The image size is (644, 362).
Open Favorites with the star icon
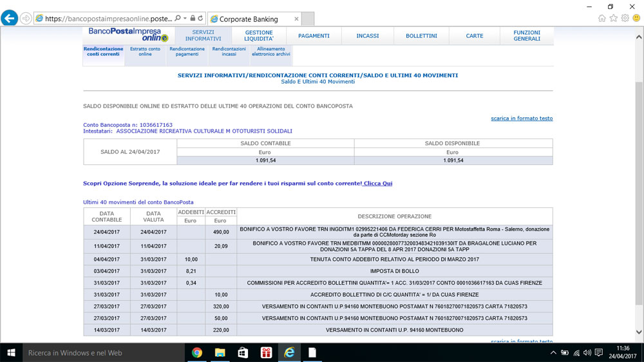[613, 18]
